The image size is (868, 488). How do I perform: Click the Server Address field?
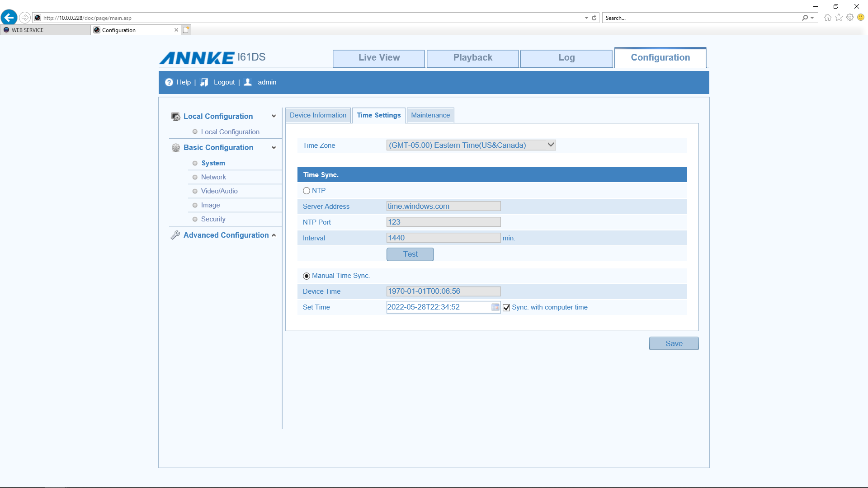point(443,206)
